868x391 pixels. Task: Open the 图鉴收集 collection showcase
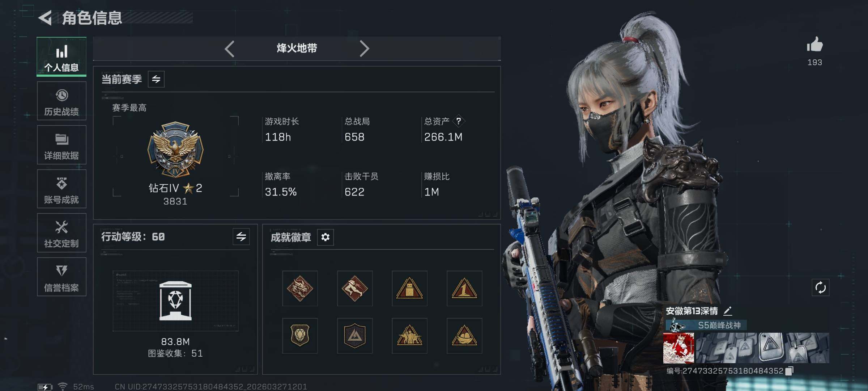tap(175, 301)
